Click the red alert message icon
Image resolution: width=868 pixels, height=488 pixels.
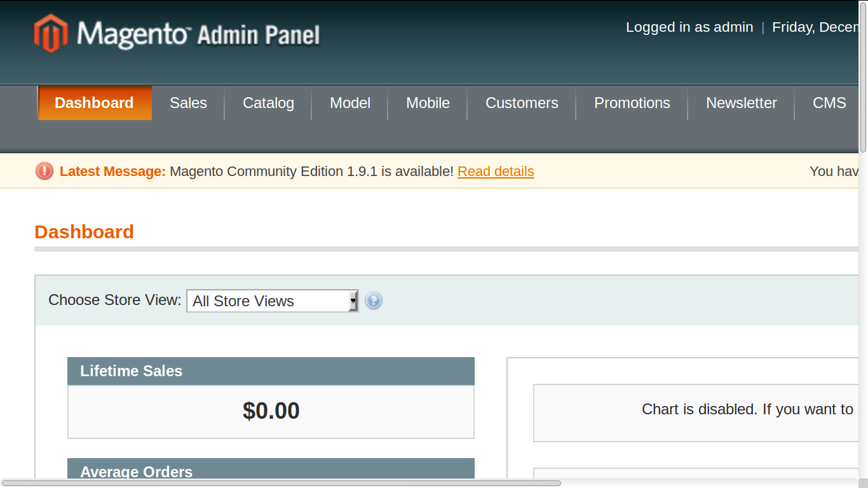click(44, 171)
